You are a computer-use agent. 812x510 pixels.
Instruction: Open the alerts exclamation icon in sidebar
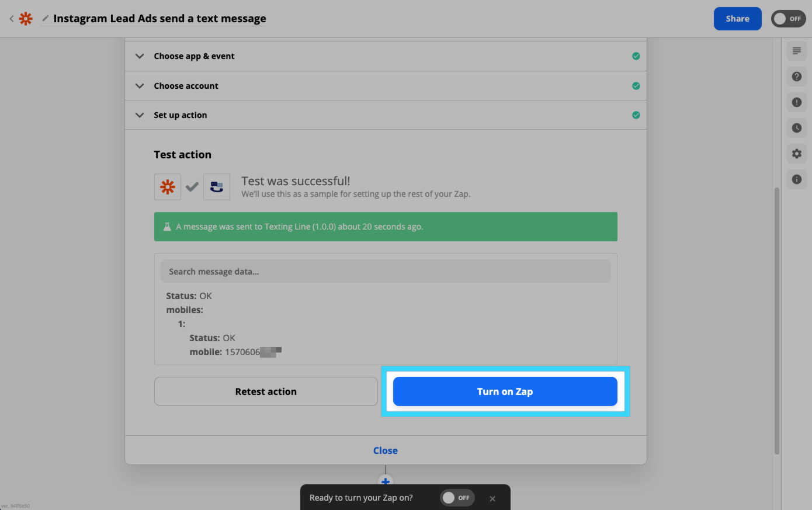(x=796, y=102)
